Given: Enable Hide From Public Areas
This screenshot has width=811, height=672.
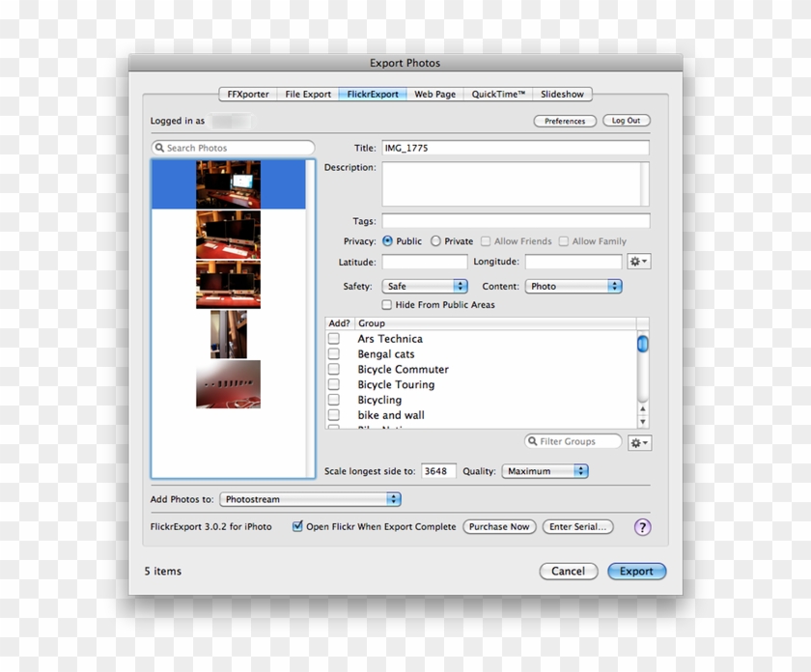Looking at the screenshot, I should tap(387, 303).
